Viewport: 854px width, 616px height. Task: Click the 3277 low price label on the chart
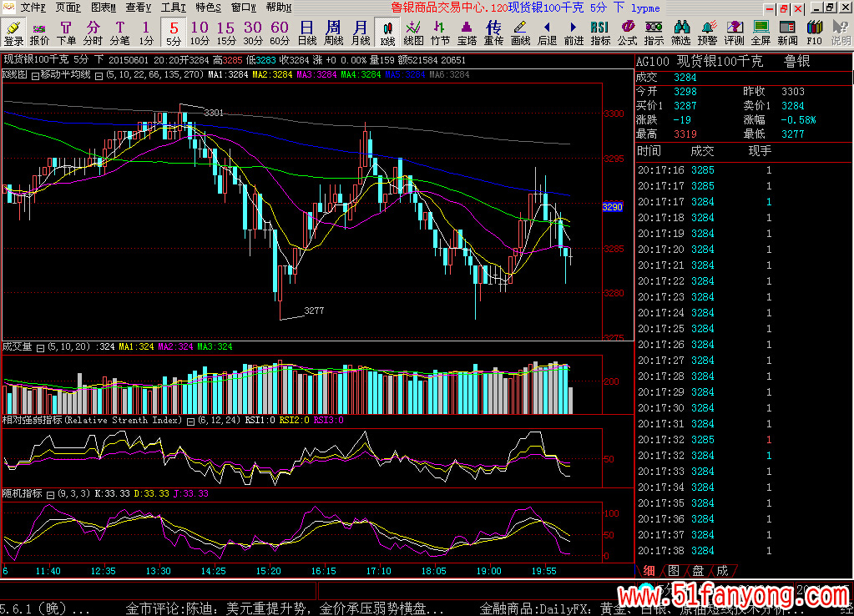click(314, 311)
